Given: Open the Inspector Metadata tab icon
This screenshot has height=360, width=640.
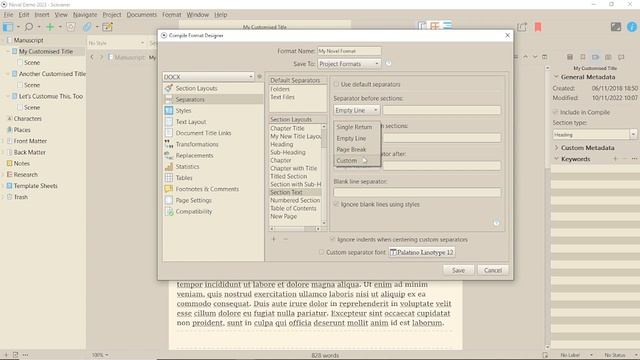Looking at the screenshot, I should pos(596,57).
